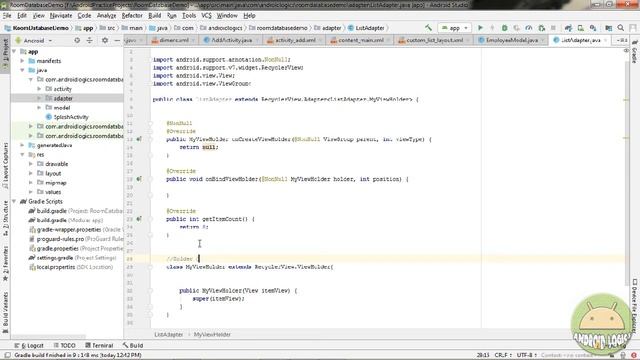Screen dimensions: 640x360
Task: Click the Stop square icon in toolbar
Action: click(x=553, y=28)
